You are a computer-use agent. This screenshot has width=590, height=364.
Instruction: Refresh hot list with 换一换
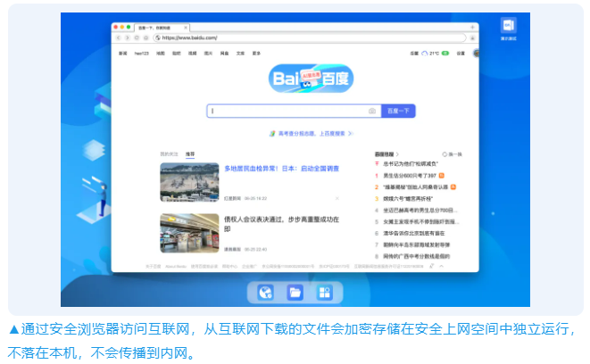click(453, 153)
